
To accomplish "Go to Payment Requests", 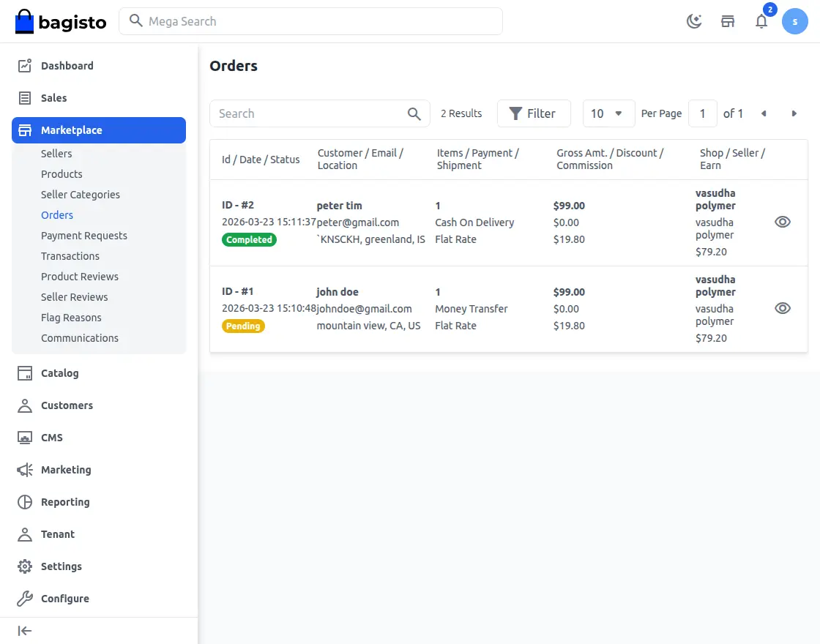I will [84, 236].
